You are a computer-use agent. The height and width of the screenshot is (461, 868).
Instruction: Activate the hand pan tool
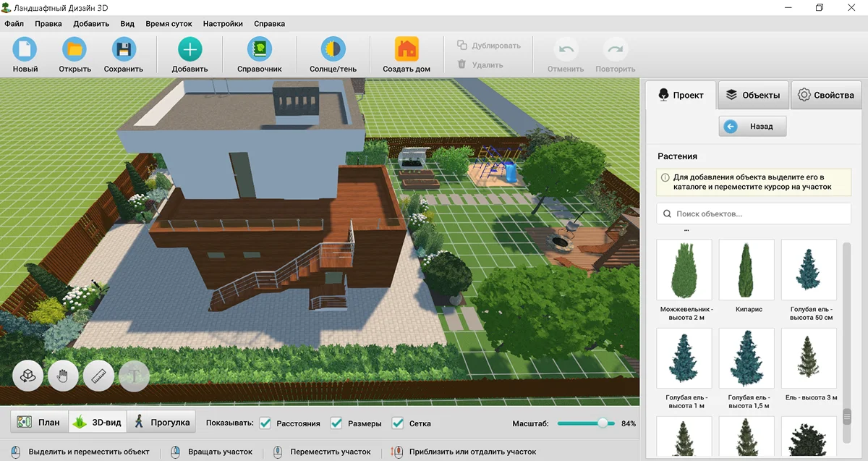63,376
